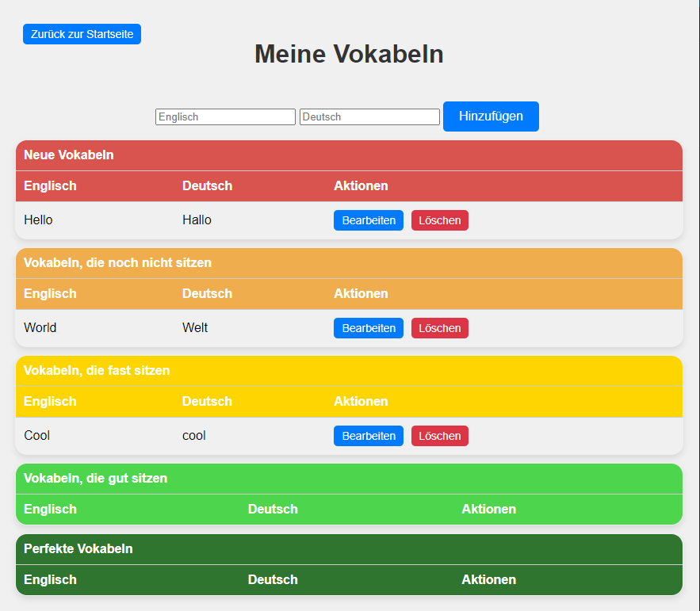
Task: Click Löschen in the World row
Action: click(439, 328)
